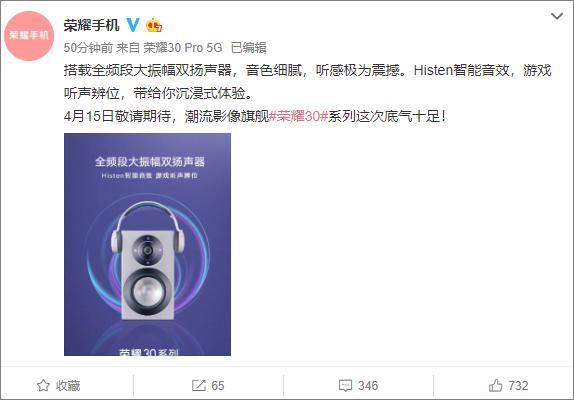Click the 荣耀30 Pro 5G source link
Image resolution: width=574 pixels, height=400 pixels.
183,48
